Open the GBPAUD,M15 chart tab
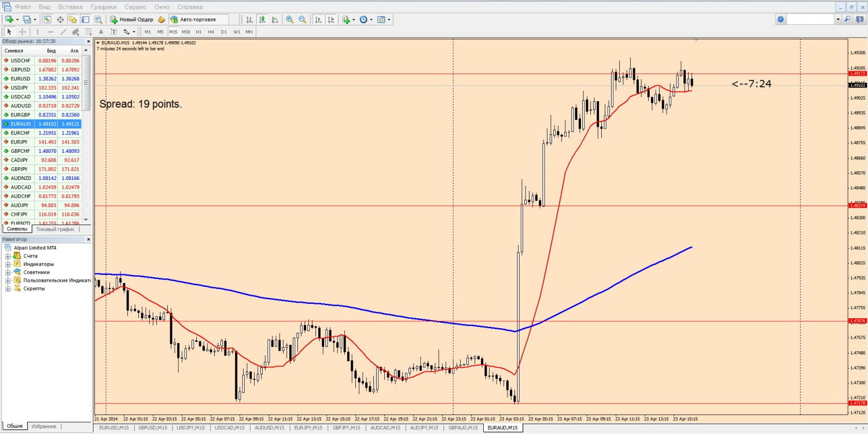The height and width of the screenshot is (434, 868). pos(463,428)
